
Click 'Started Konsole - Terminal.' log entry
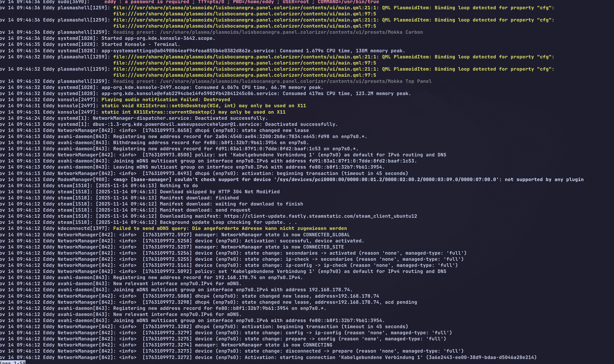[141, 44]
